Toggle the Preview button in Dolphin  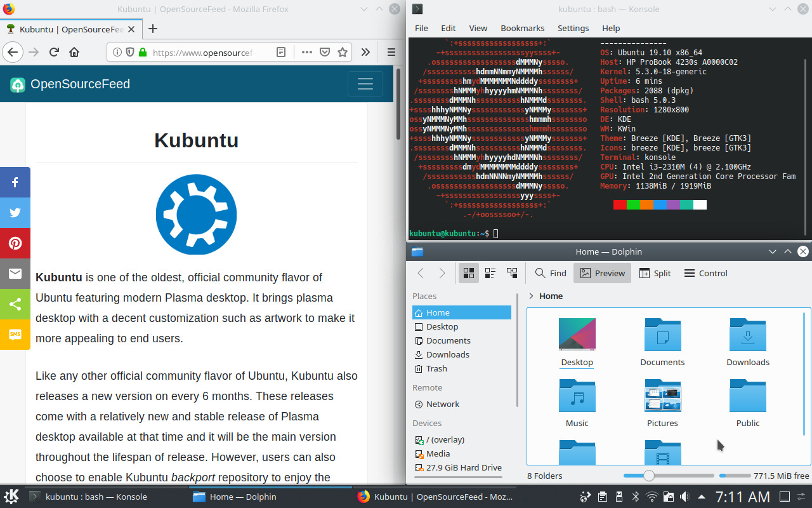(602, 273)
